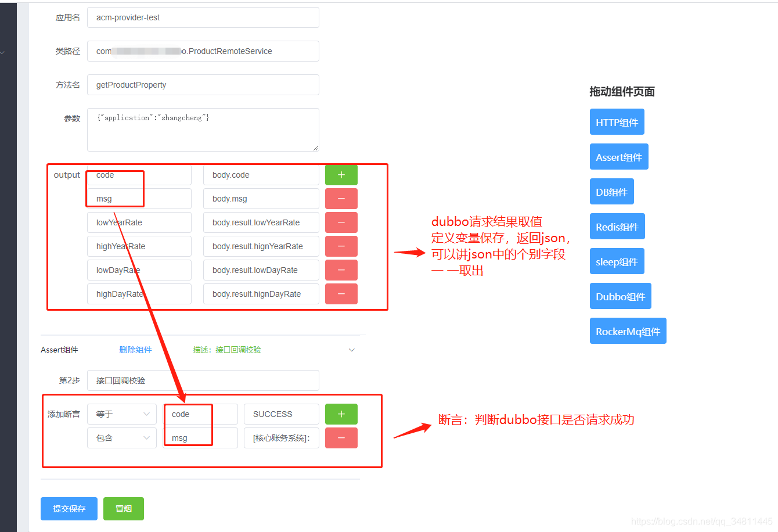
Task: Edit the highYearRate variable field
Action: 139,246
